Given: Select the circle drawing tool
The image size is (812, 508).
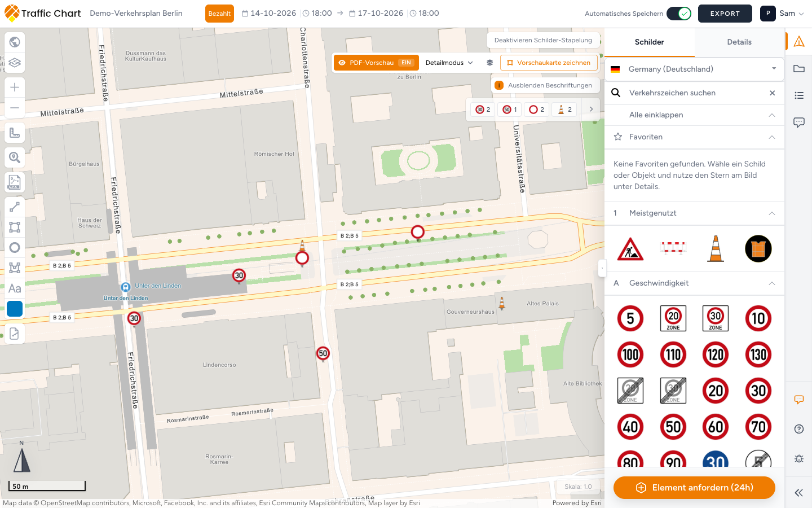Looking at the screenshot, I should 15,248.
